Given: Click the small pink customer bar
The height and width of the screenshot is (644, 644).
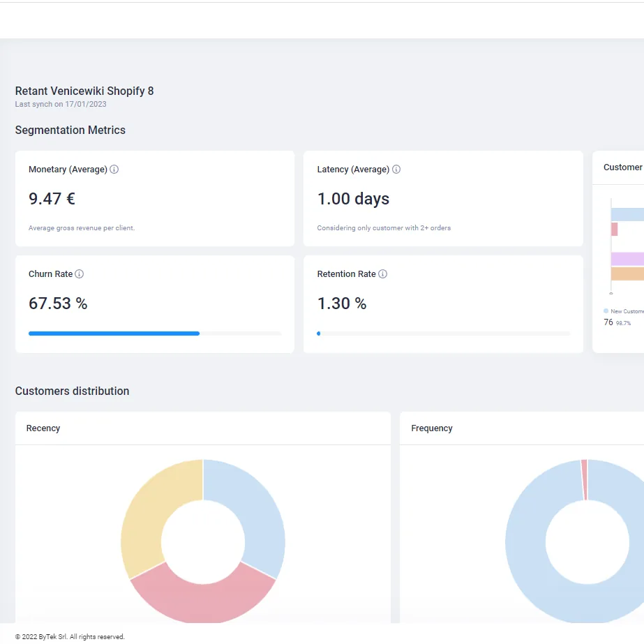Looking at the screenshot, I should click(x=615, y=229).
